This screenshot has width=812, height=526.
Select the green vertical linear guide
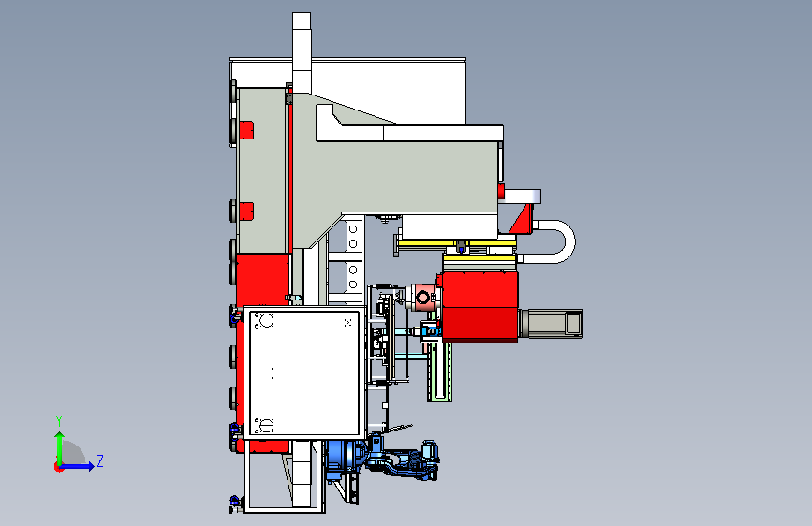(439, 371)
